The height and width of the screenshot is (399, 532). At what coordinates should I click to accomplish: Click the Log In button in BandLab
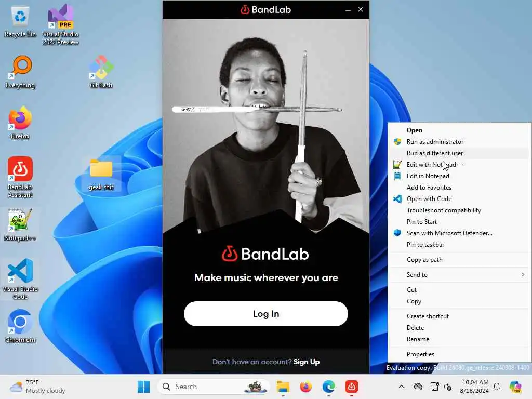pos(265,314)
